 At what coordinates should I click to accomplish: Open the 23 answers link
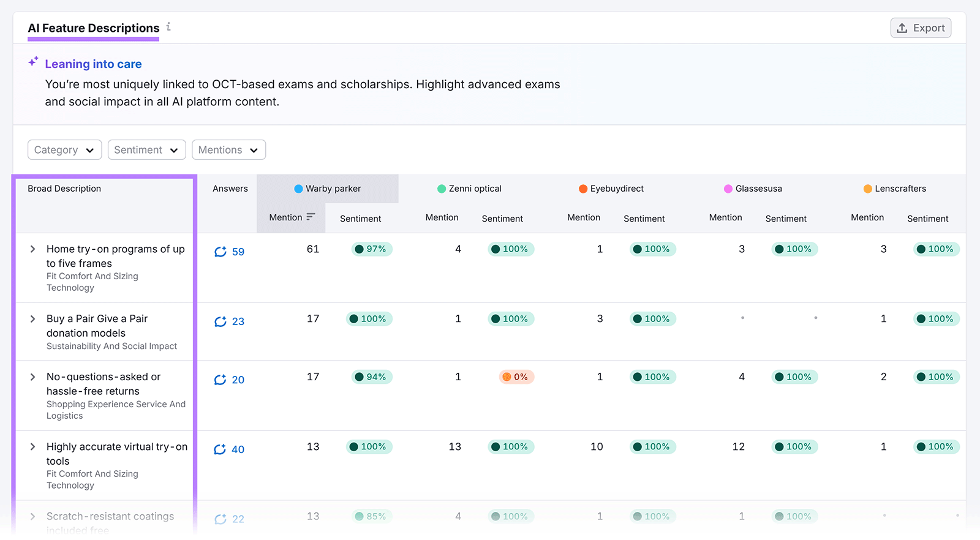tap(238, 321)
